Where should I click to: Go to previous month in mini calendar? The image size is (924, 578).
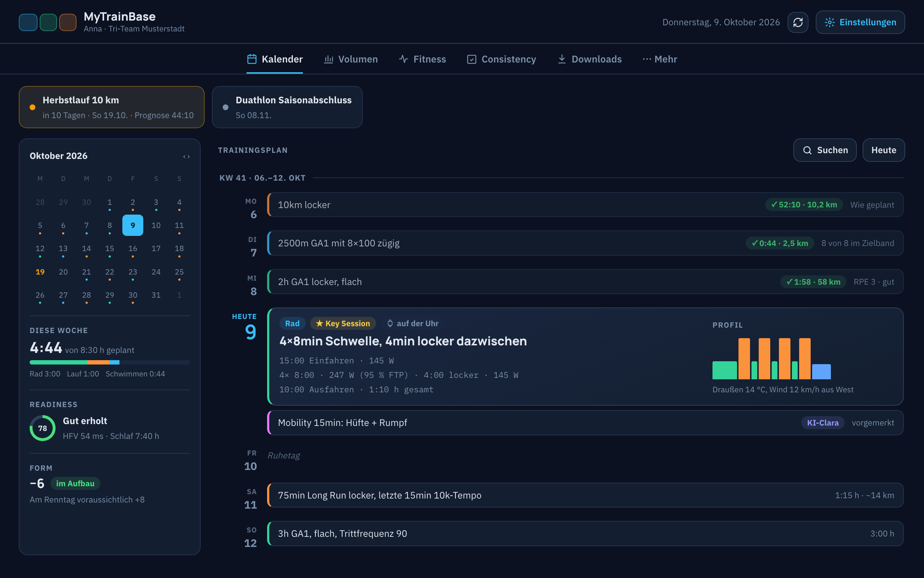click(x=184, y=157)
